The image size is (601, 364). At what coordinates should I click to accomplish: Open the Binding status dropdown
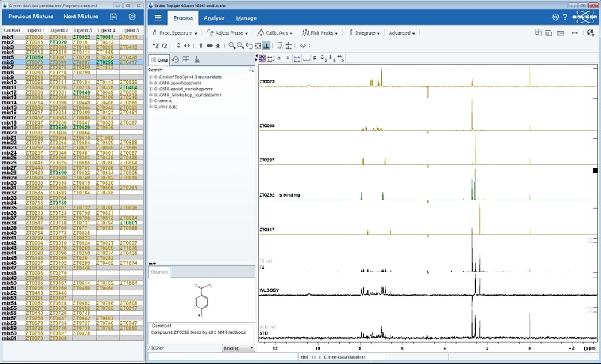point(238,348)
